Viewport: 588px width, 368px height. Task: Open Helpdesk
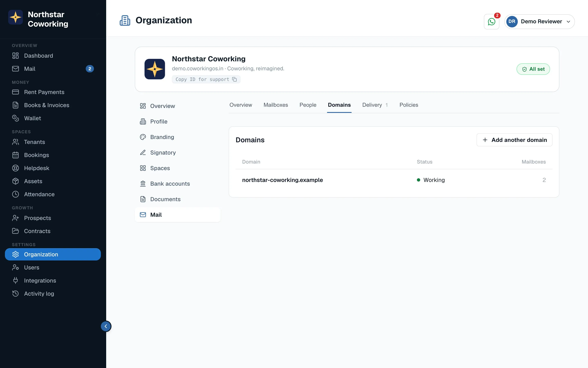point(53,168)
